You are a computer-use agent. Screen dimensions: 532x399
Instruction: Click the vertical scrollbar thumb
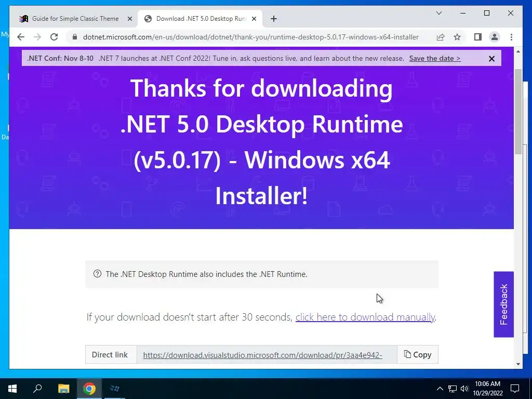[518, 112]
